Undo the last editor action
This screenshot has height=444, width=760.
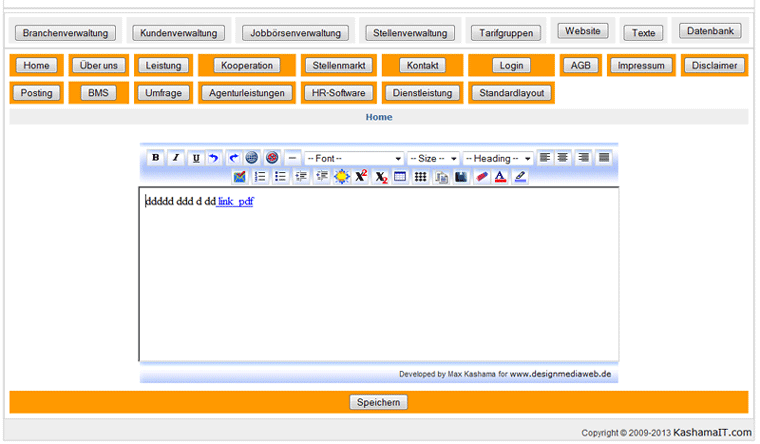pyautogui.click(x=214, y=158)
